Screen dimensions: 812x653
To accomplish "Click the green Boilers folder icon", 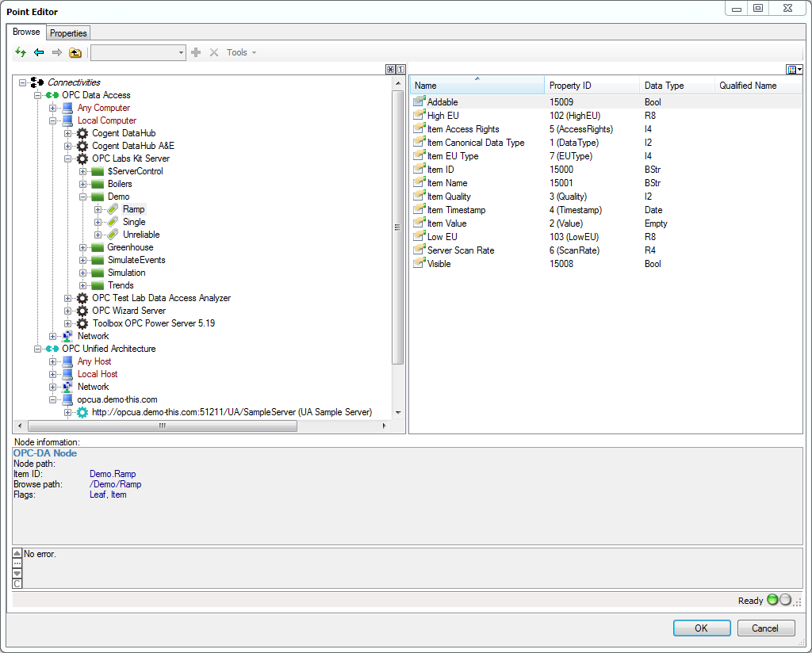I will [x=98, y=184].
